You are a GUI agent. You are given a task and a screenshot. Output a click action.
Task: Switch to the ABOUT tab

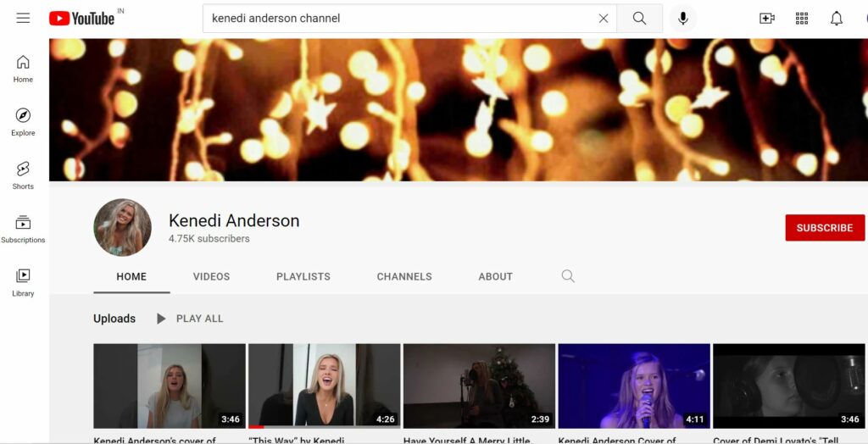pyautogui.click(x=495, y=276)
